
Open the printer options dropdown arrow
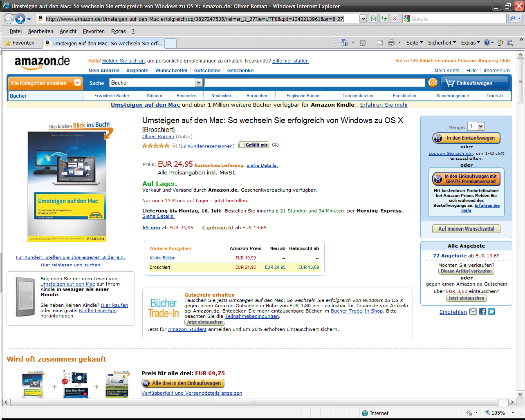tap(399, 42)
